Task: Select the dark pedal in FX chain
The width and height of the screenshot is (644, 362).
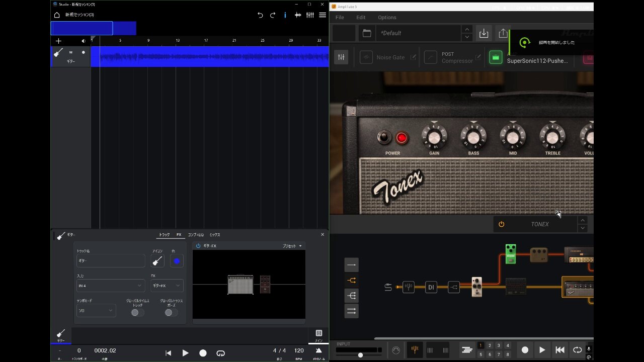Action: 265,285
